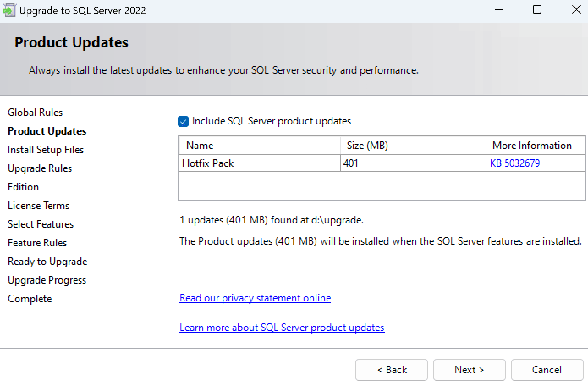Jump to the Select Features step
588x386 pixels.
tap(41, 224)
